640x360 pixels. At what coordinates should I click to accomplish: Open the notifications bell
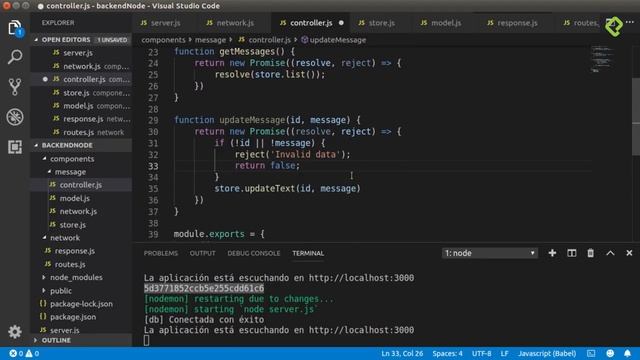[627, 353]
